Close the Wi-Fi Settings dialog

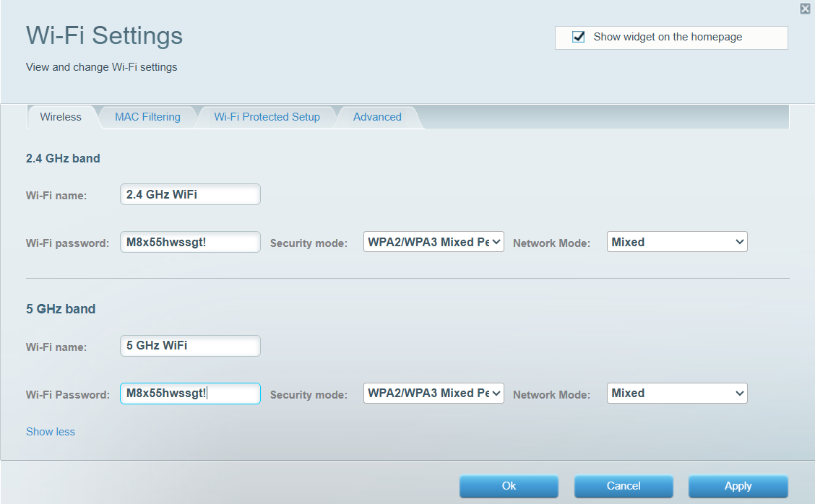(805, 9)
